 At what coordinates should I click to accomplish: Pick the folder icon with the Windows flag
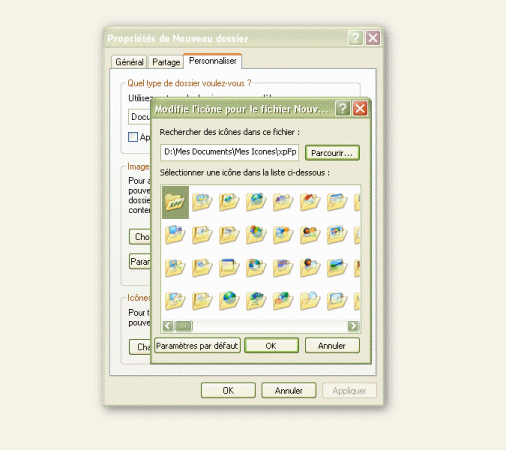pyautogui.click(x=256, y=234)
